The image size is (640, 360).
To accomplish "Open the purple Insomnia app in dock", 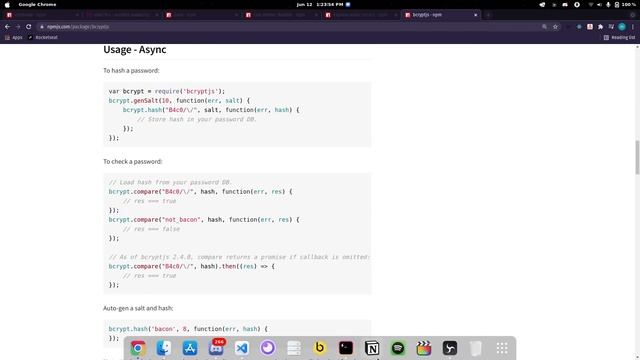I will pyautogui.click(x=268, y=348).
